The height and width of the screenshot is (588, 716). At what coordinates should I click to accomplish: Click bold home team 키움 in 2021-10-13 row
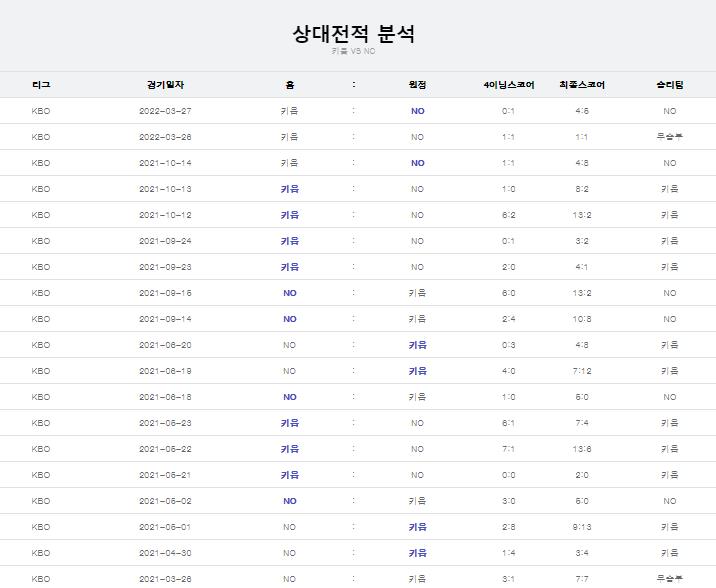[x=290, y=189]
